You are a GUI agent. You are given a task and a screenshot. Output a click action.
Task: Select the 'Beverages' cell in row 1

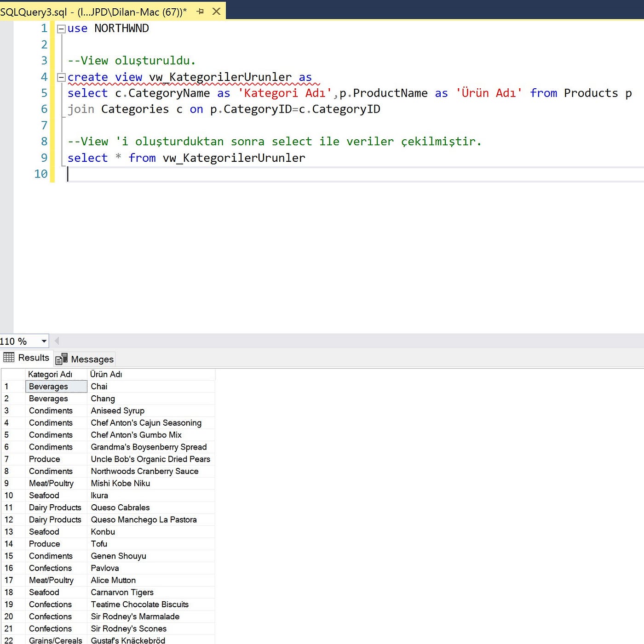click(x=56, y=387)
